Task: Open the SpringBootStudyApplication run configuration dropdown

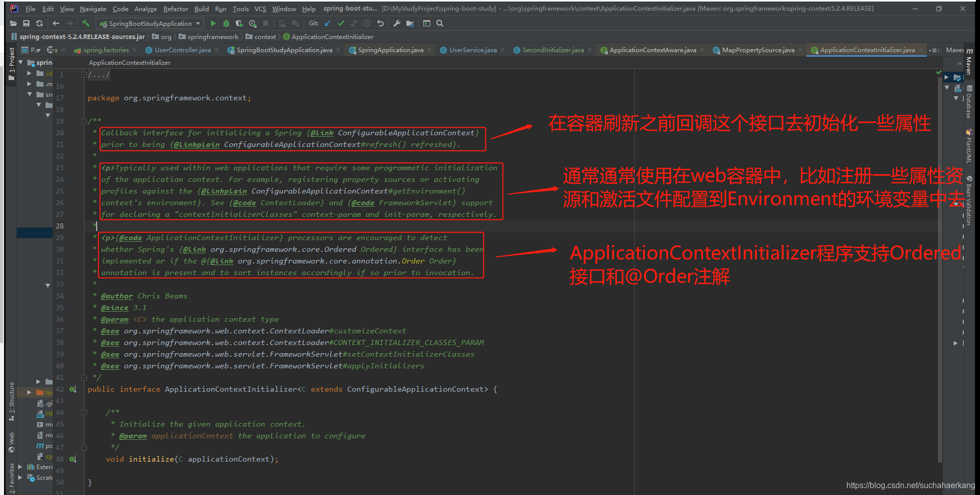Action: click(150, 23)
